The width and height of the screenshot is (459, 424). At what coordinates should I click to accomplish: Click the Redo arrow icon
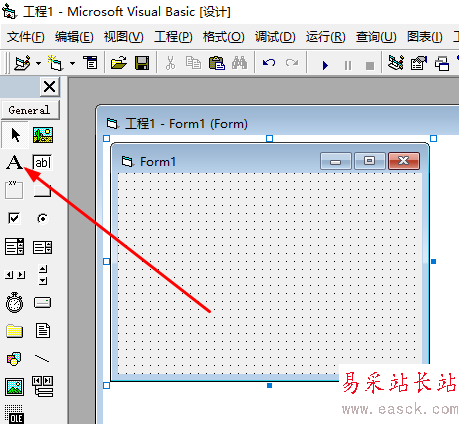292,63
